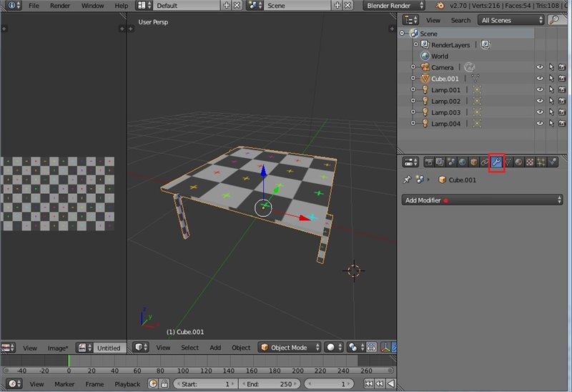Toggle Cube.001 viewport visibility eye
This screenshot has height=392, width=572.
tap(540, 79)
